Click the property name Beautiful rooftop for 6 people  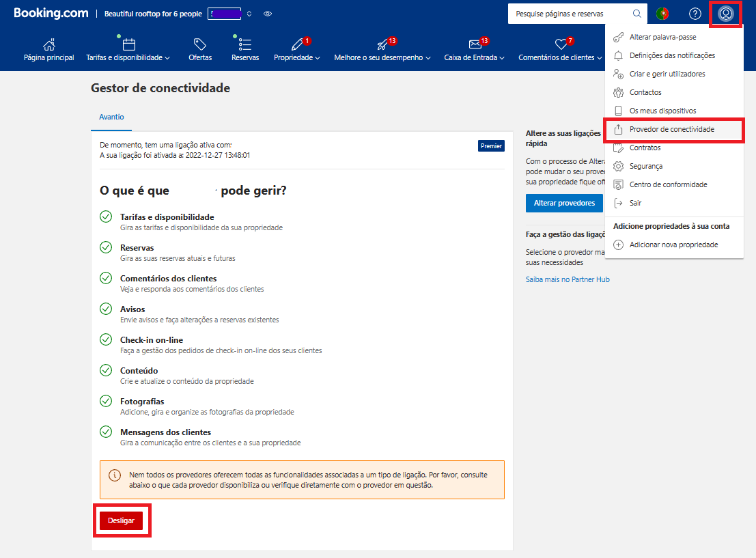pyautogui.click(x=154, y=14)
